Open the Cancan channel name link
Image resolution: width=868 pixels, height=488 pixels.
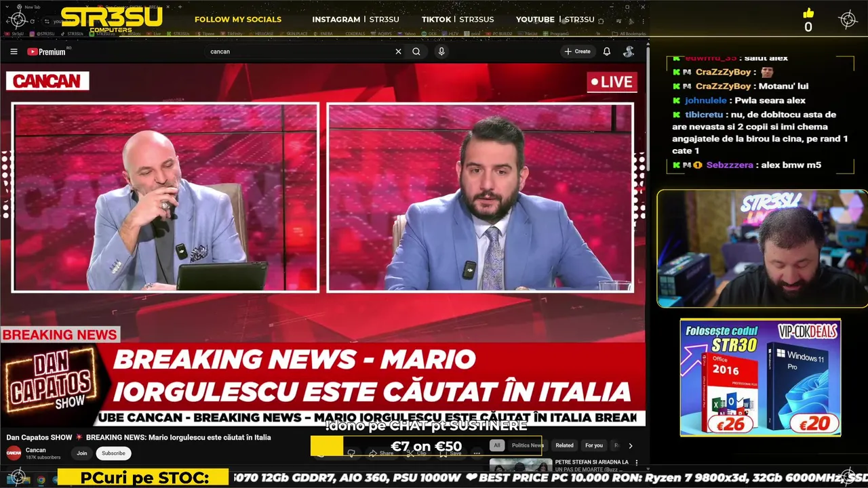[36, 450]
